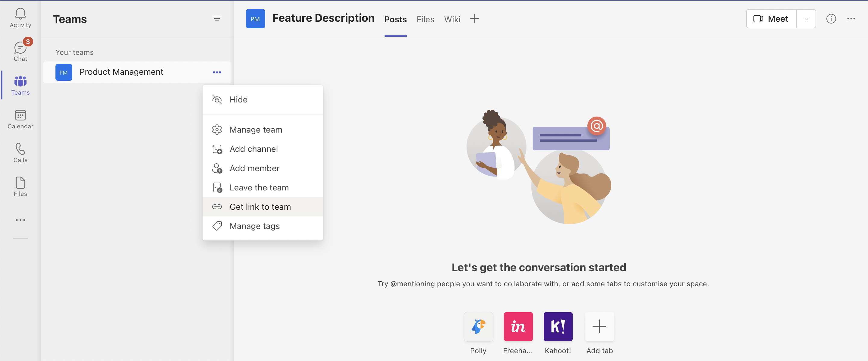
Task: Click the filter teams icon
Action: 217,18
